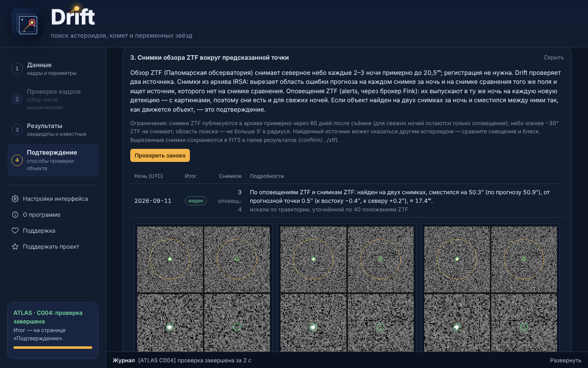588x368 pixels.
Task: Open the Проверка кадров step
Action: 53,99
